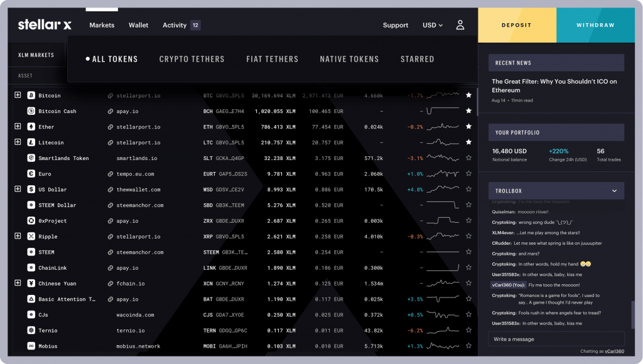Screen dimensions: 643x364
Task: Click the link icon beside fchain.io
Action: (x=111, y=283)
